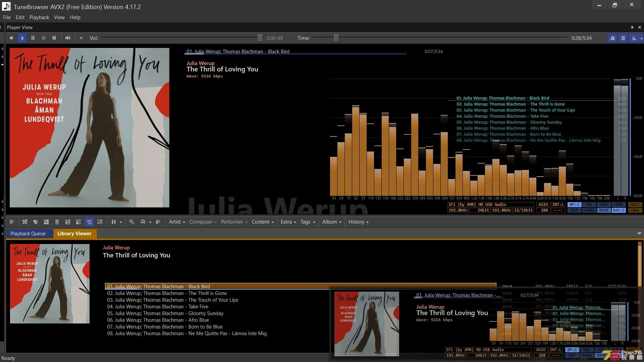This screenshot has width=644, height=362.
Task: Click the text style icon in Player View
Action: click(612, 38)
